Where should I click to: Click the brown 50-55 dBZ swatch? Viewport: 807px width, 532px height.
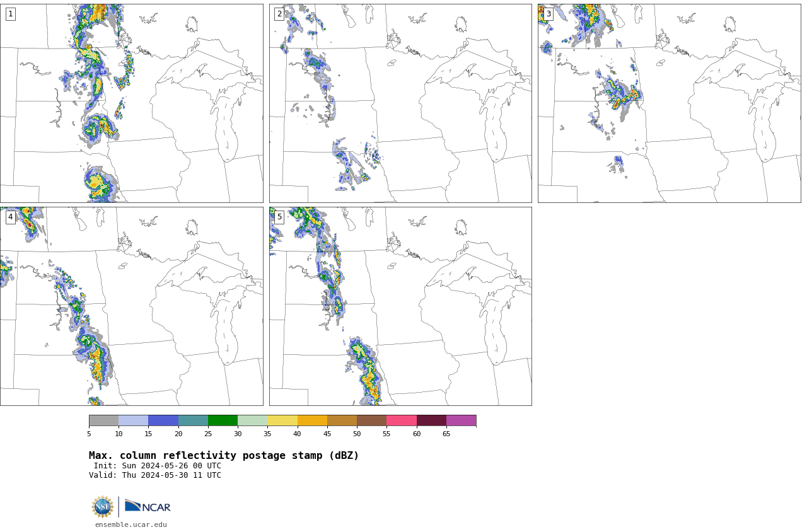click(x=371, y=420)
